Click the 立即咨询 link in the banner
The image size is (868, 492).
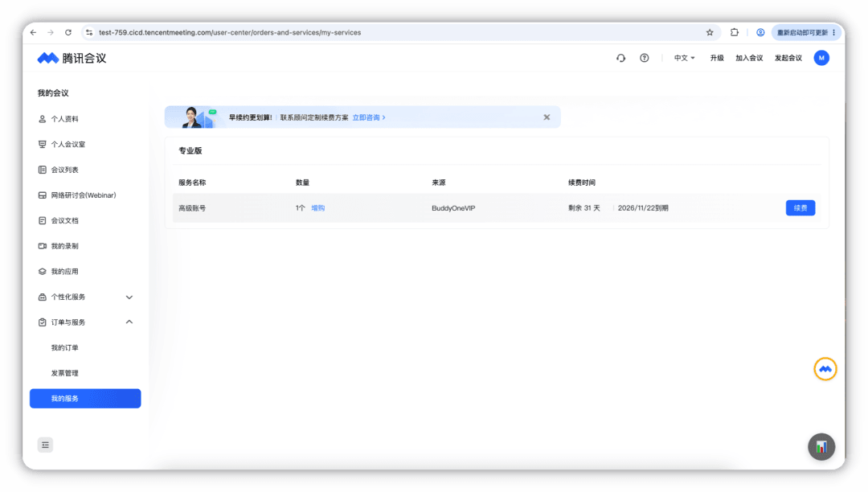coord(369,117)
